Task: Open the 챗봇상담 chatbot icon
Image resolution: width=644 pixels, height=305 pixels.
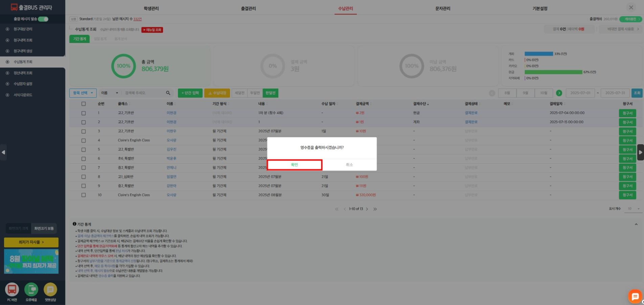Action: pos(50,289)
